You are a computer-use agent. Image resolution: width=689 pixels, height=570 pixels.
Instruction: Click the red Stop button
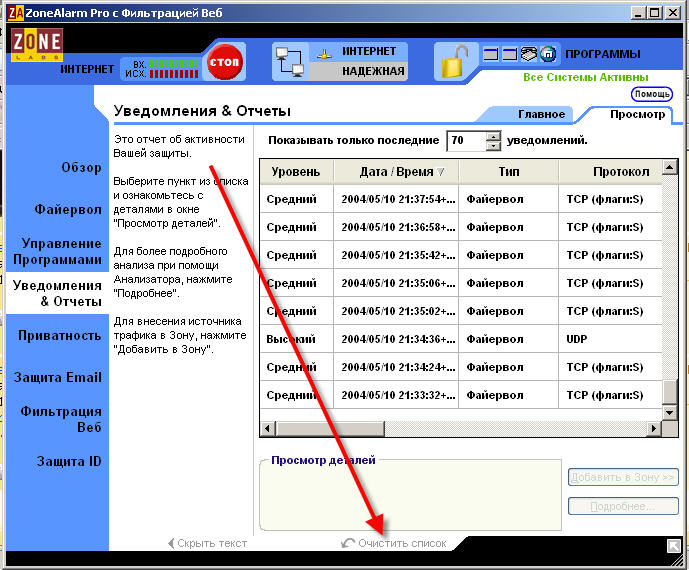(x=224, y=62)
